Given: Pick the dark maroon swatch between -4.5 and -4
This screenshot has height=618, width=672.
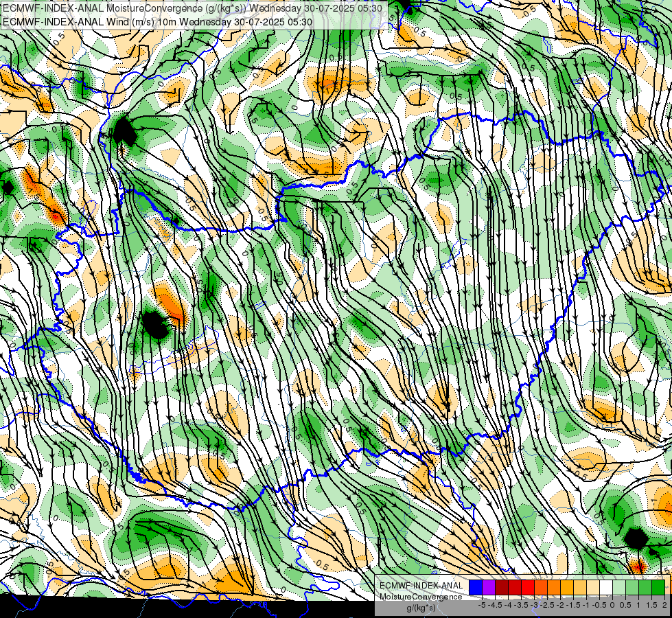Looking at the screenshot, I should click(502, 588).
